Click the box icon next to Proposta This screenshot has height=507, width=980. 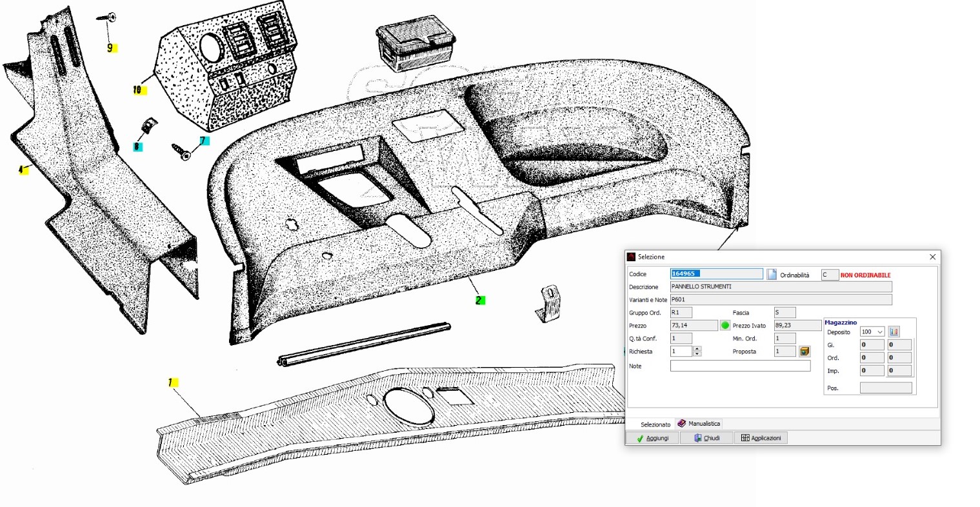tap(805, 352)
